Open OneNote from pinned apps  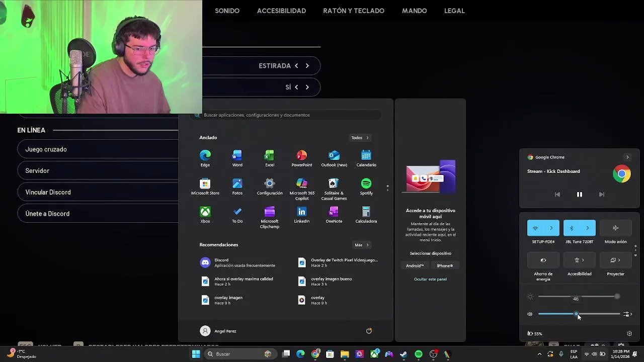pos(334,215)
